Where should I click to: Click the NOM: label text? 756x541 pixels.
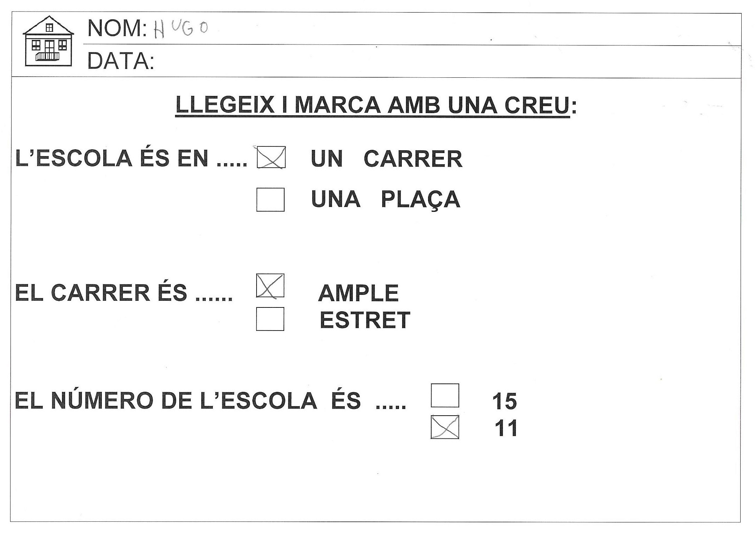click(x=117, y=28)
